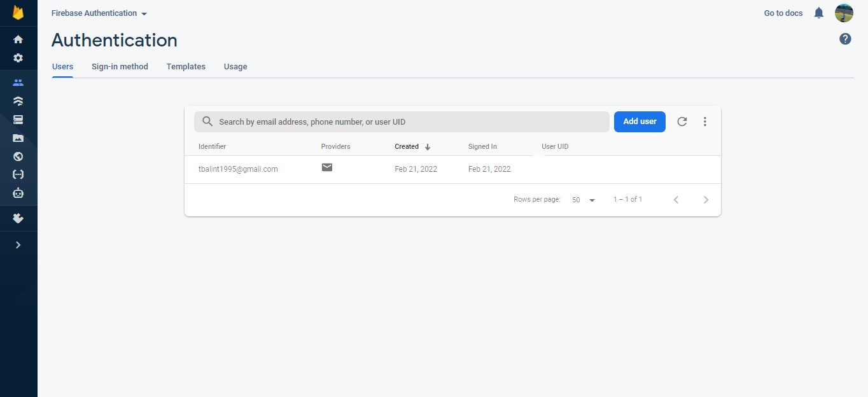
Task: Switch to the Sign-in method tab
Action: (120, 66)
